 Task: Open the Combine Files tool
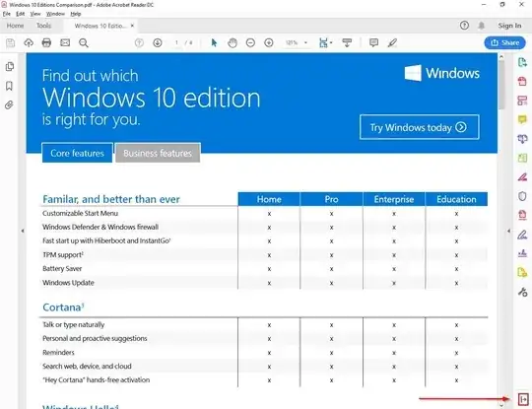coord(522,139)
